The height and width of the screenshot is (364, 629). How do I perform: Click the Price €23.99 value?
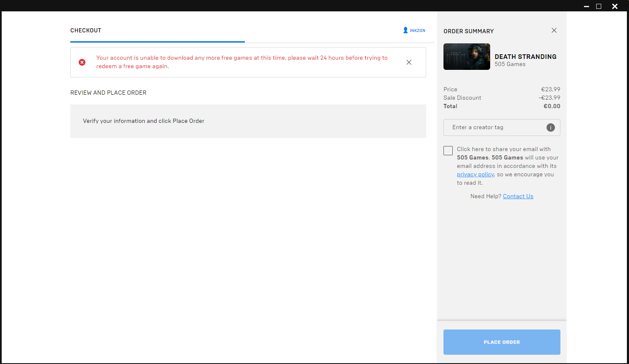point(551,89)
